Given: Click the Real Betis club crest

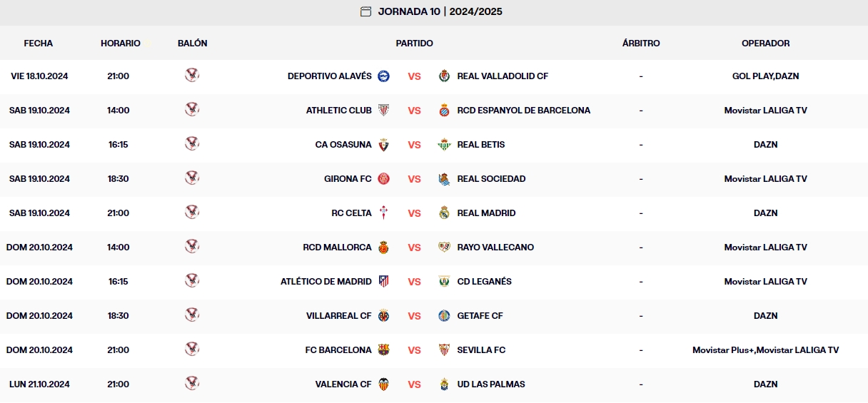Looking at the screenshot, I should click(445, 144).
